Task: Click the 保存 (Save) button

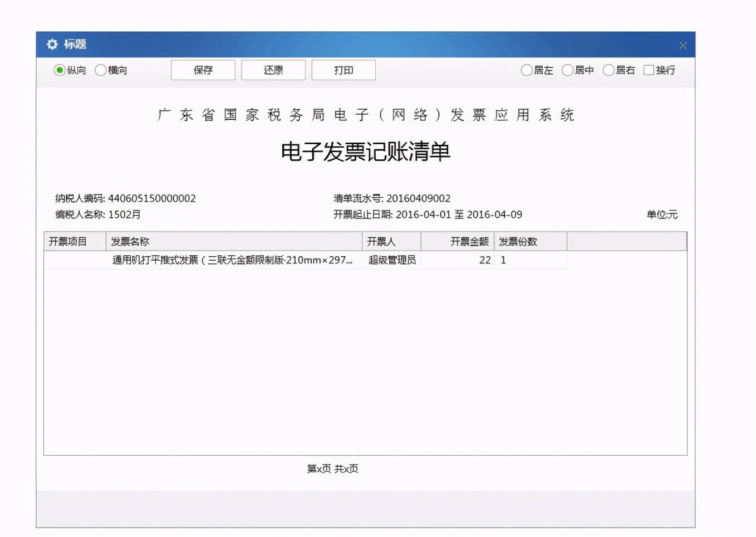Action: [x=203, y=70]
